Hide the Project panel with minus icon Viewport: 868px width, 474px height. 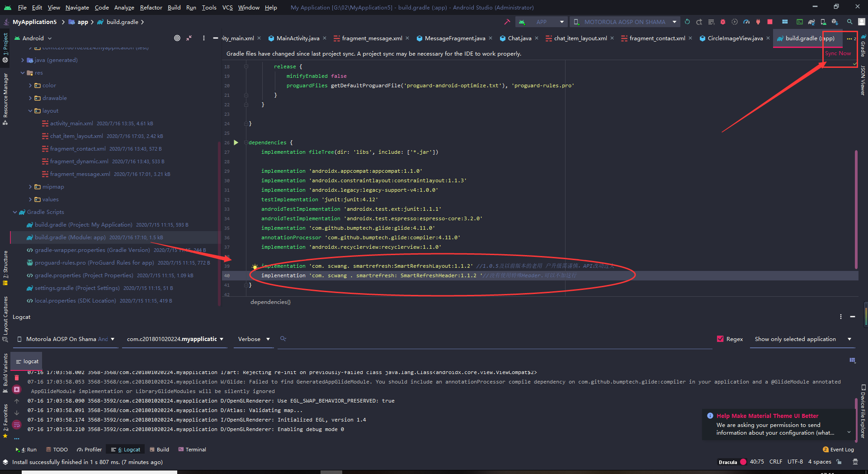(x=216, y=38)
